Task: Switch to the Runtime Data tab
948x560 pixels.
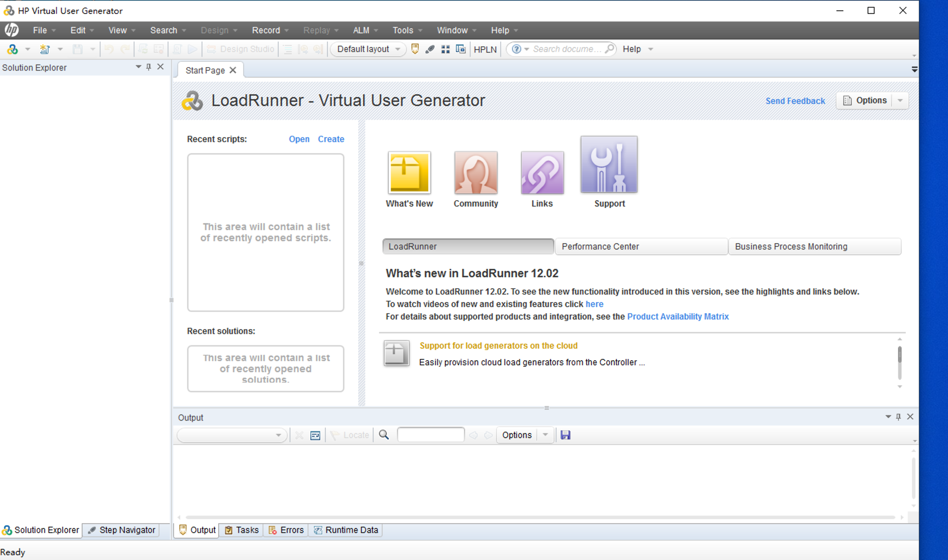Action: coord(346,530)
